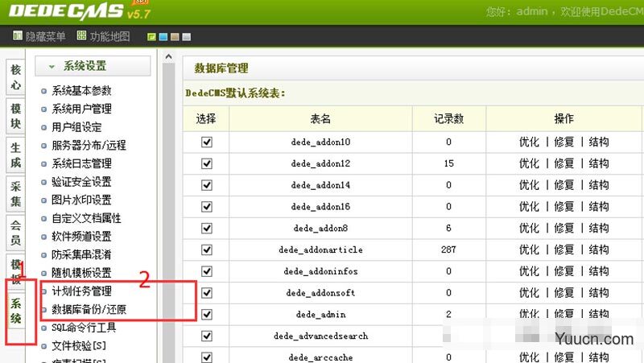Uncheck the dede_addon10 table checkbox
The height and width of the screenshot is (363, 644).
(x=207, y=142)
